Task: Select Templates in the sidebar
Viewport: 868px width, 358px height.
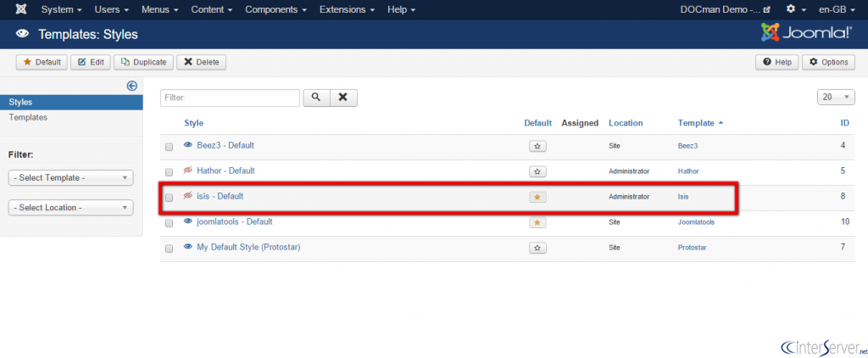Action: 28,117
